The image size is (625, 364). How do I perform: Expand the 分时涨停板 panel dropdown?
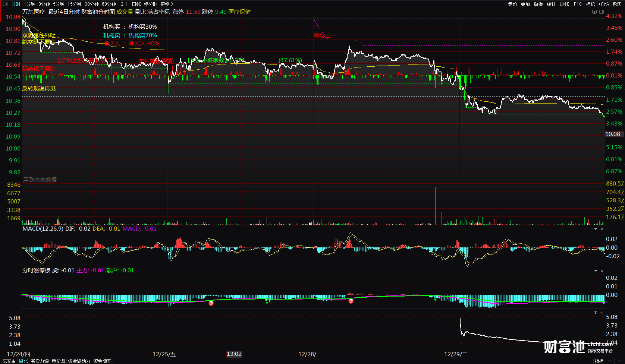tap(596, 271)
